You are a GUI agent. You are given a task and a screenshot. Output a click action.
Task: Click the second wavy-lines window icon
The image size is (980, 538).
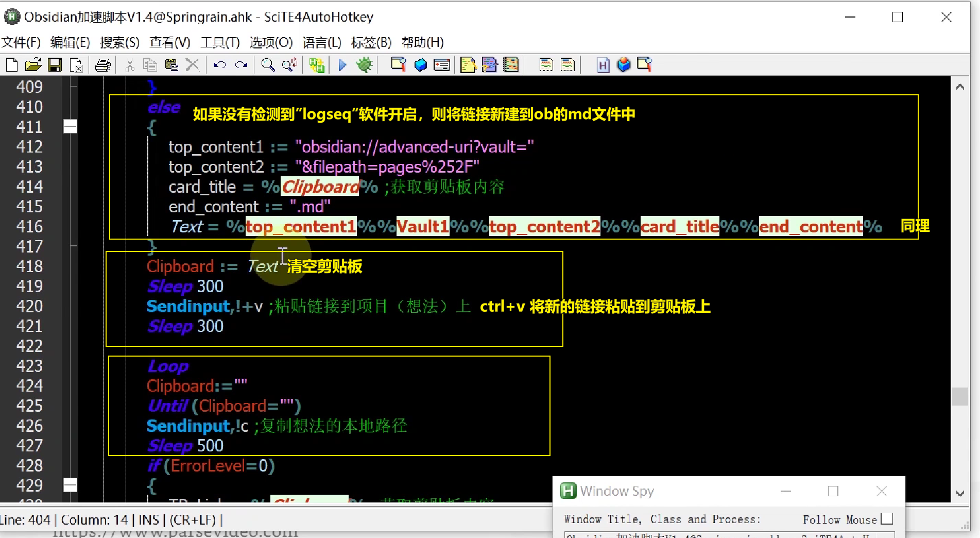pyautogui.click(x=567, y=65)
